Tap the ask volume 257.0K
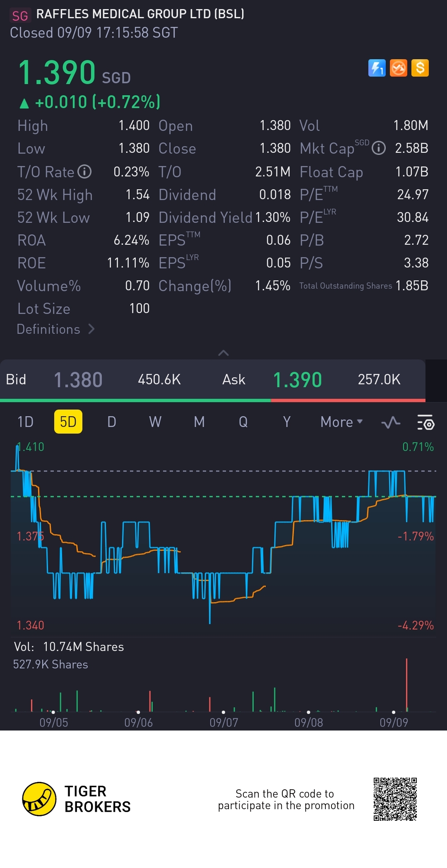This screenshot has height=868, width=447. (x=379, y=379)
